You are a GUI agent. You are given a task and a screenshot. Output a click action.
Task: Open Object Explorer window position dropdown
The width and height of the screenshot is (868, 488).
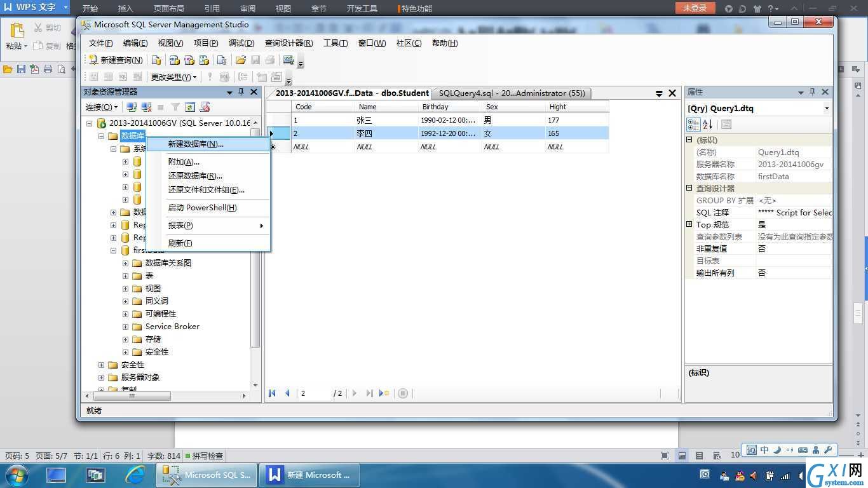229,93
